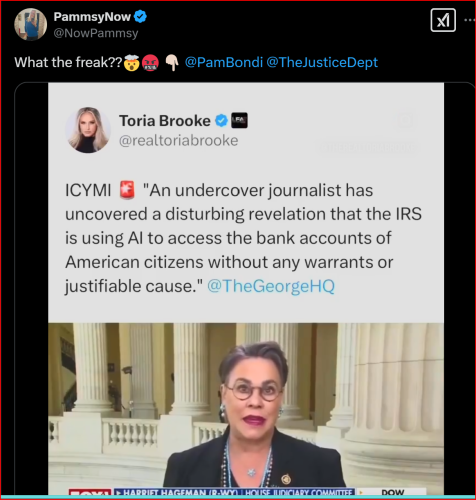Screen dimensions: 476x500
Task: Click Toria Brooke's profile photo
Action: [88, 130]
